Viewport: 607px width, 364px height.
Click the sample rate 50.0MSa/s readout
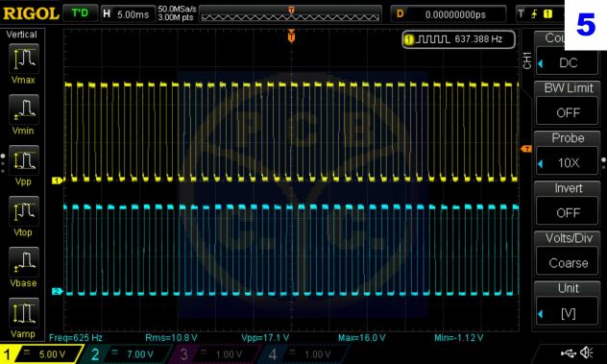pyautogui.click(x=177, y=9)
